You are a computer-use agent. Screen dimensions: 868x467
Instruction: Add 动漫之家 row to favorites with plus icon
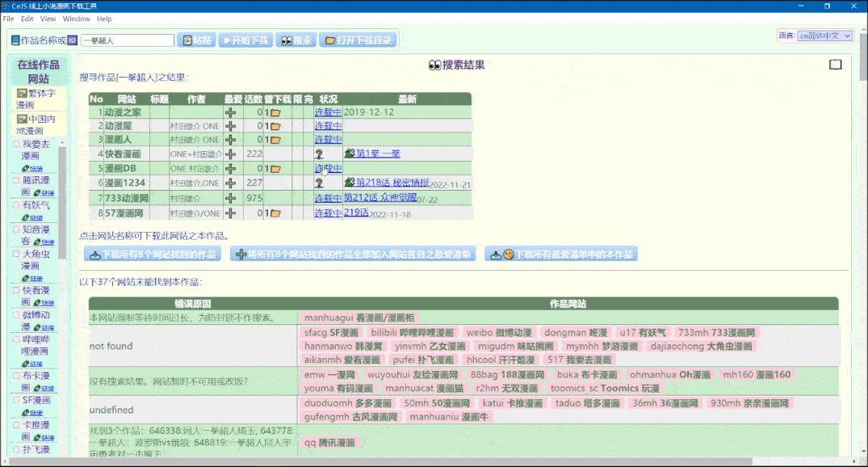[x=231, y=112]
